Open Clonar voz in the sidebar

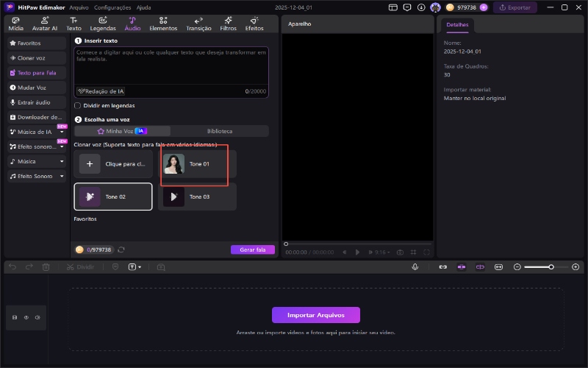click(37, 58)
